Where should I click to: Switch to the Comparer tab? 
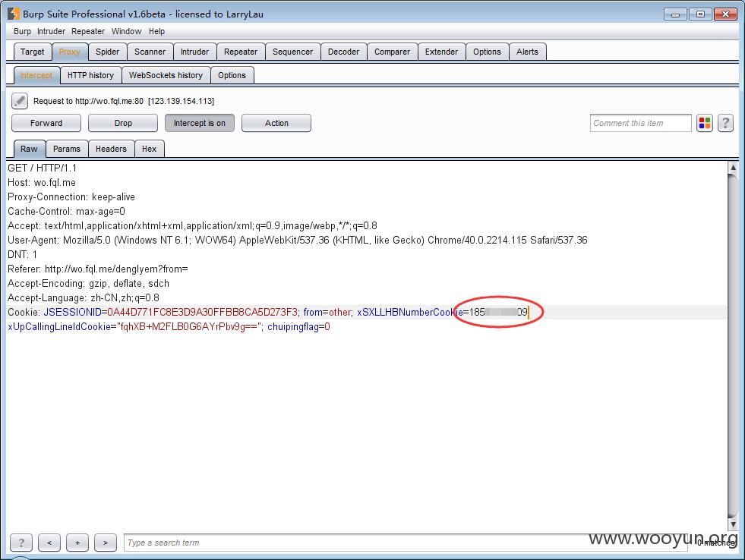392,52
